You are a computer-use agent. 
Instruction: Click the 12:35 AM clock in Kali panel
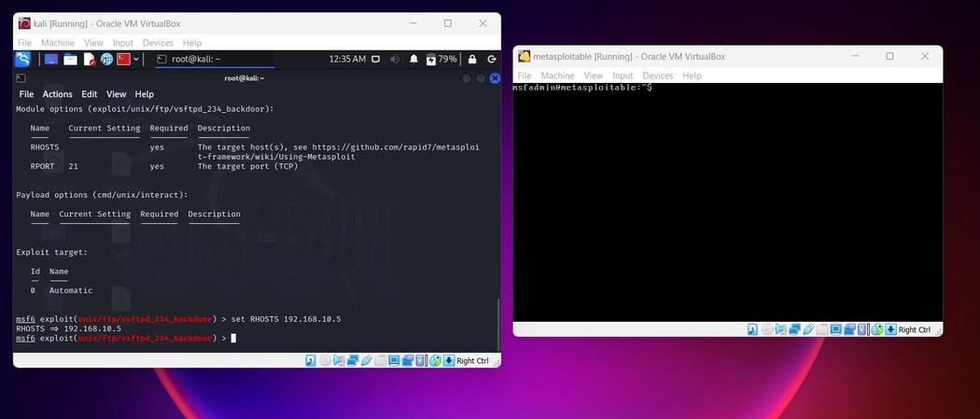[347, 60]
